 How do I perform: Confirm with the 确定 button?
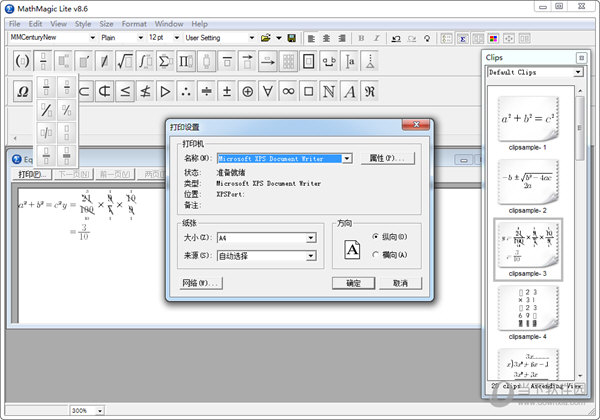click(x=353, y=283)
